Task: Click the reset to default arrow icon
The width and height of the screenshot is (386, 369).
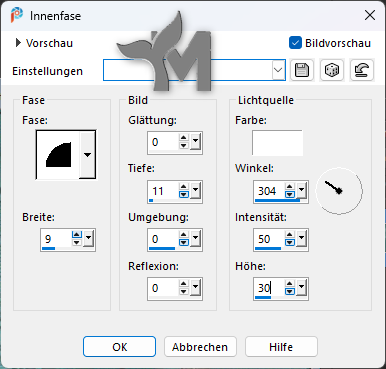Action: point(362,70)
